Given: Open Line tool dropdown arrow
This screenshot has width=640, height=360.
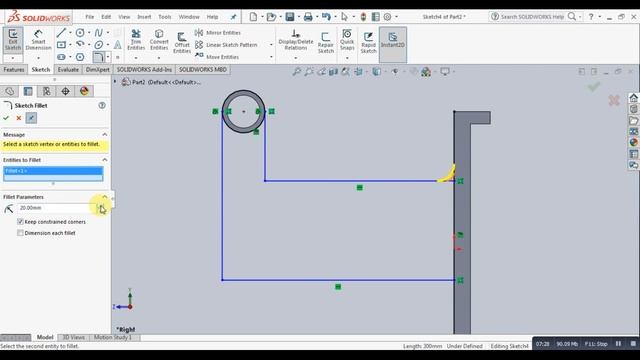Looking at the screenshot, I should [x=70, y=33].
